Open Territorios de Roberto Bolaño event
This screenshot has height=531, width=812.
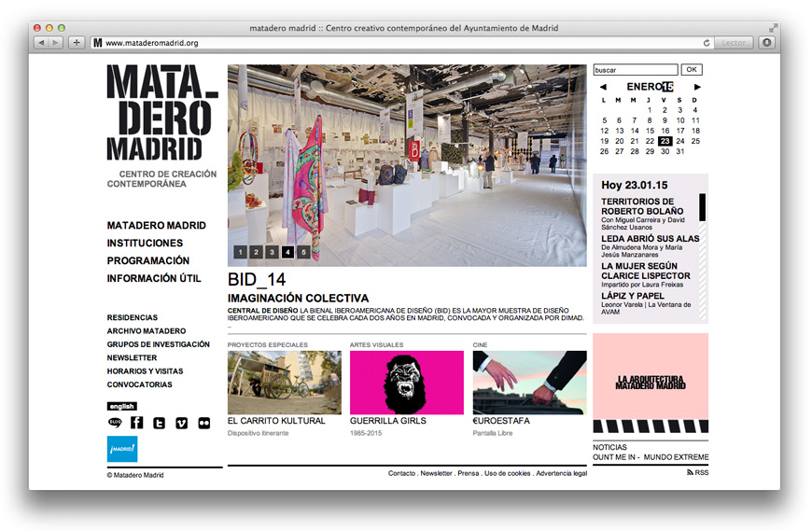(x=642, y=206)
